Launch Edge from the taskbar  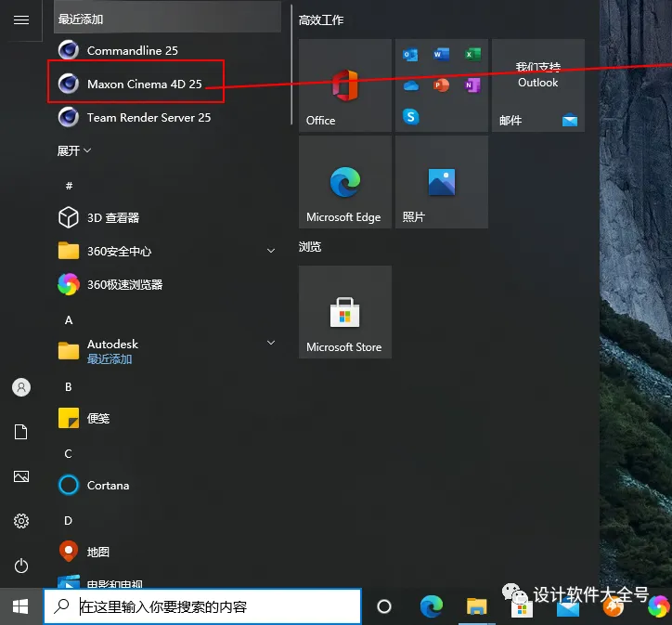pos(432,606)
